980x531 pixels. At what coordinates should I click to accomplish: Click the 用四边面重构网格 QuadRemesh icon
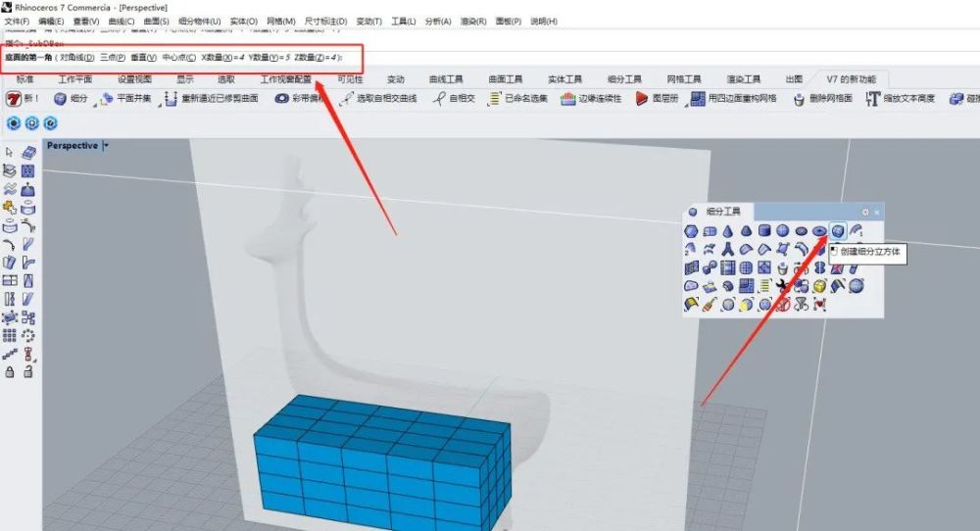pos(698,99)
